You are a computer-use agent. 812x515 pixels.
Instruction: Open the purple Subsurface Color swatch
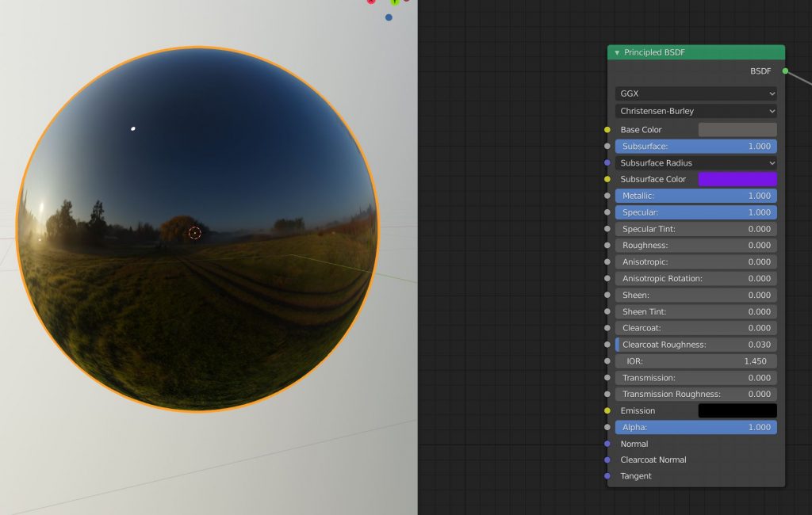coord(737,179)
